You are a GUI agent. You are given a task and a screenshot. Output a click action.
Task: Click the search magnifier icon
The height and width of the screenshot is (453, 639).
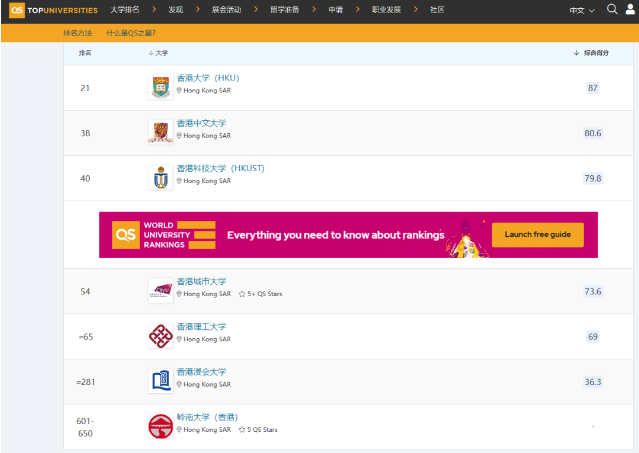[x=612, y=9]
